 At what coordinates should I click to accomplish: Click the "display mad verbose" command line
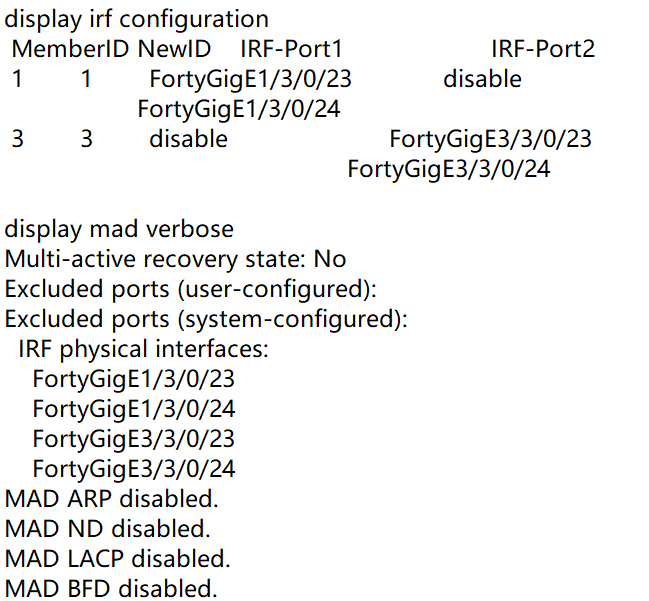(119, 229)
